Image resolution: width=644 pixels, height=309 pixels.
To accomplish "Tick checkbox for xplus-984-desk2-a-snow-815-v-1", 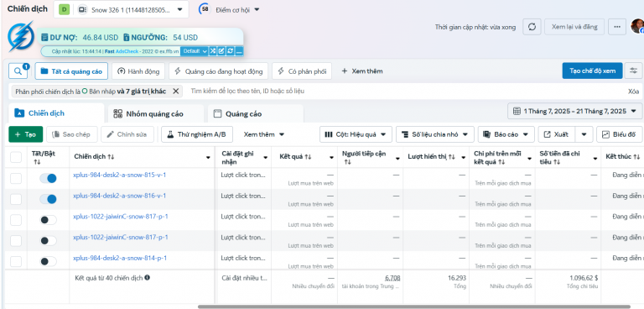I will [x=16, y=179].
